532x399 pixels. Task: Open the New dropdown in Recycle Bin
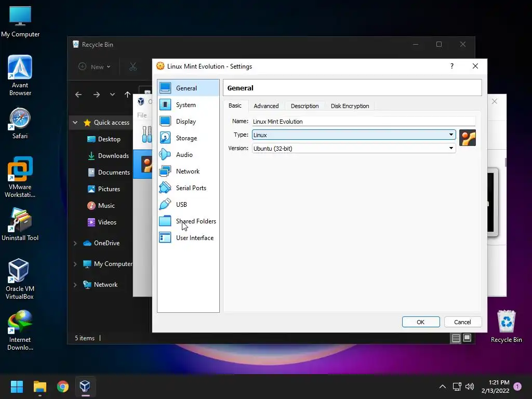(95, 67)
